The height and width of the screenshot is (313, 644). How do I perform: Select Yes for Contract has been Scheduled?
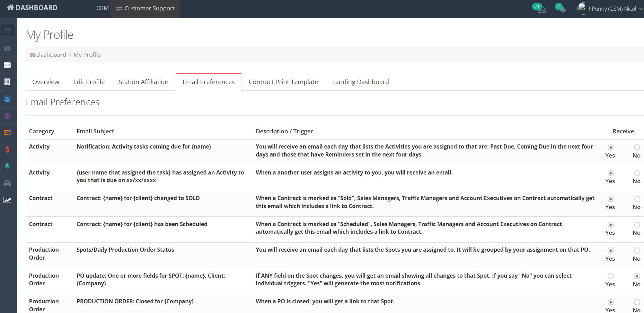pos(611,225)
